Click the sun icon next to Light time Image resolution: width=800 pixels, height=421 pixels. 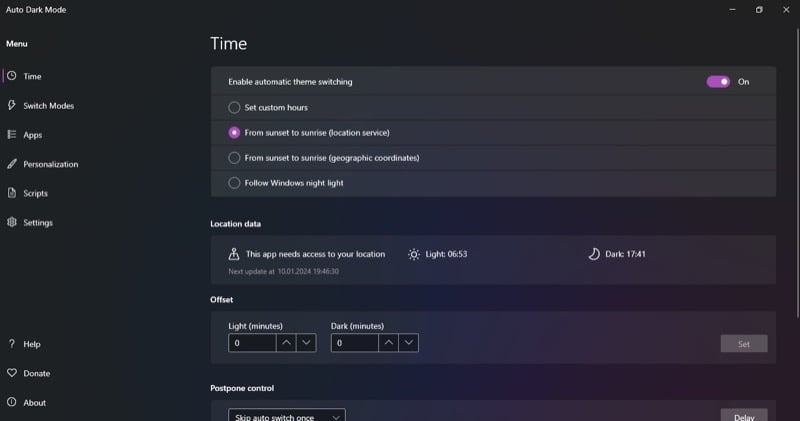coord(414,254)
